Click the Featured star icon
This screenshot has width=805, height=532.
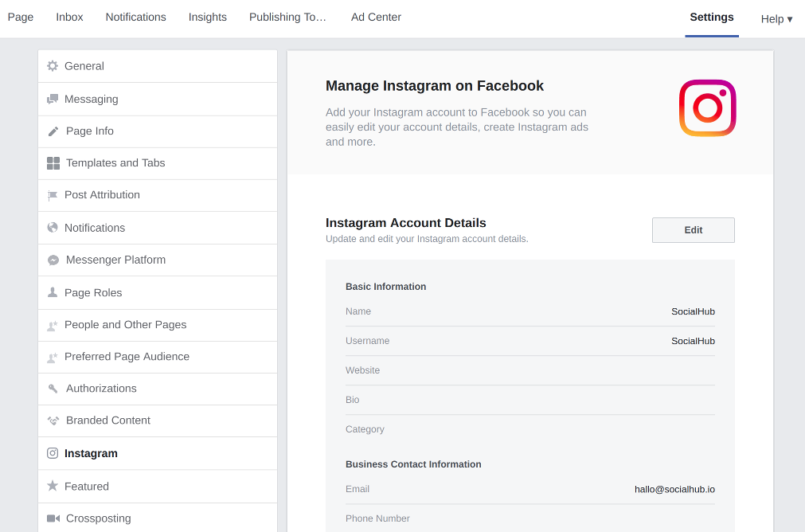coord(53,486)
